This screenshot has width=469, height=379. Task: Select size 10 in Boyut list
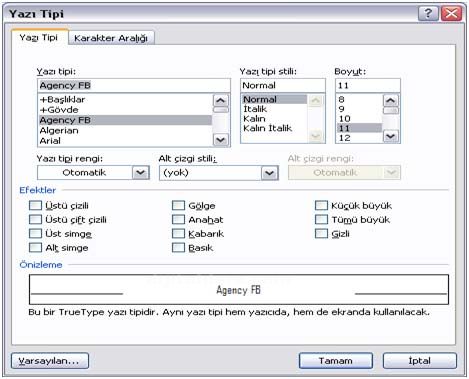coord(359,119)
